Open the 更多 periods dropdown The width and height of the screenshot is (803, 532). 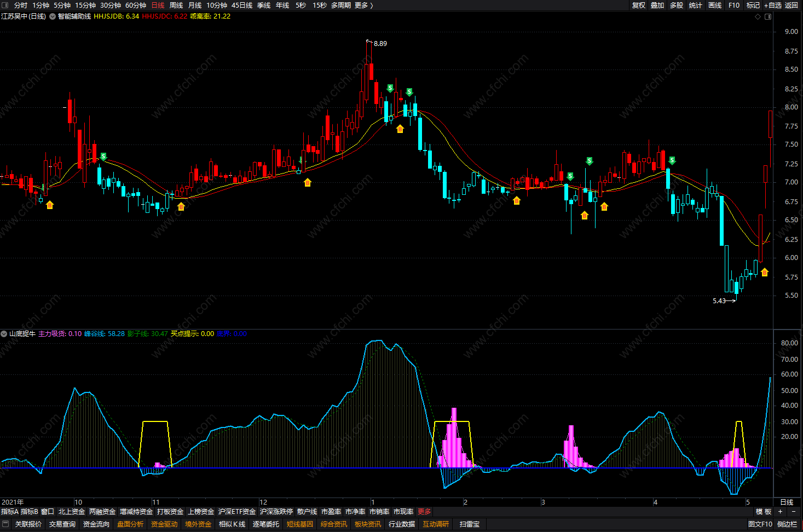(x=363, y=5)
